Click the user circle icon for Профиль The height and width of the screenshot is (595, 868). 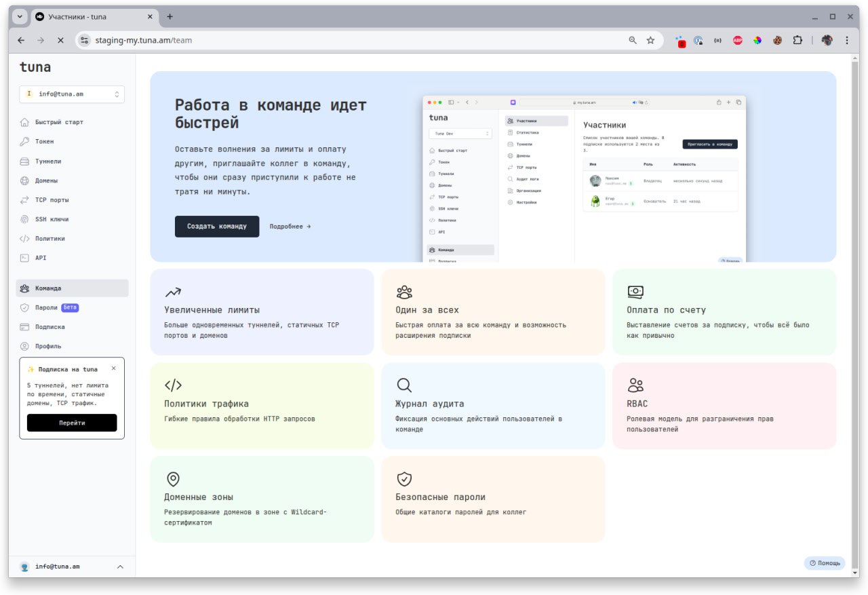pos(24,346)
